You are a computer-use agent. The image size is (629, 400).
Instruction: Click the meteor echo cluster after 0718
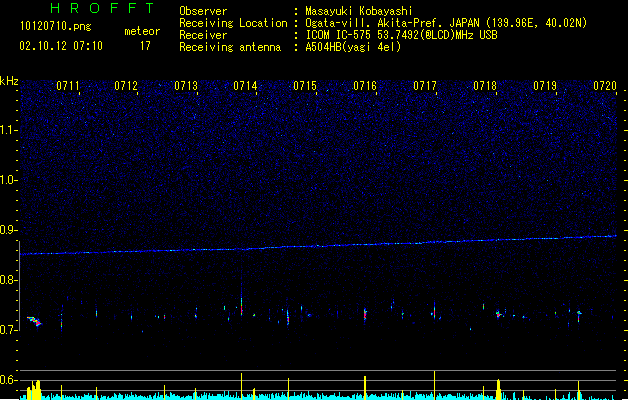pyautogui.click(x=499, y=314)
